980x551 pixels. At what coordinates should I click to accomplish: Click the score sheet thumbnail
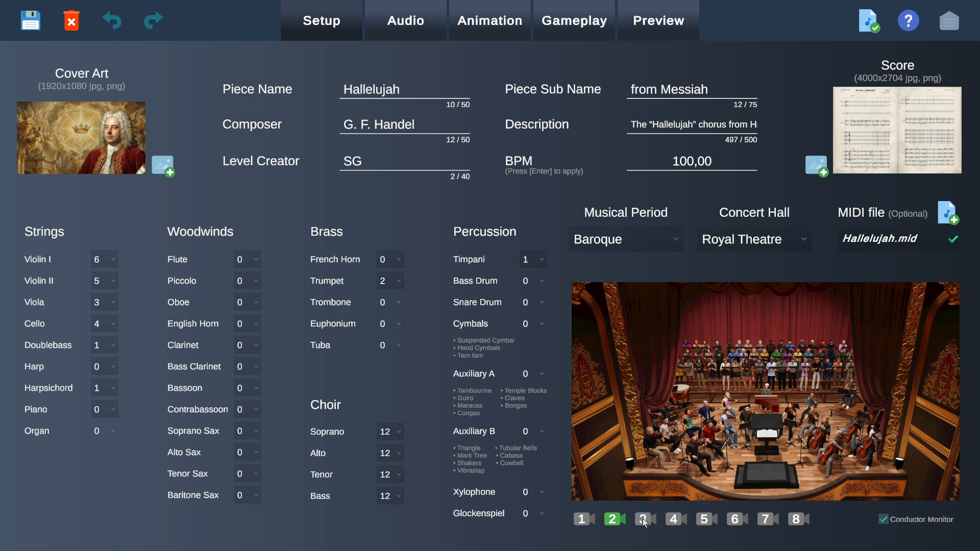pyautogui.click(x=897, y=130)
